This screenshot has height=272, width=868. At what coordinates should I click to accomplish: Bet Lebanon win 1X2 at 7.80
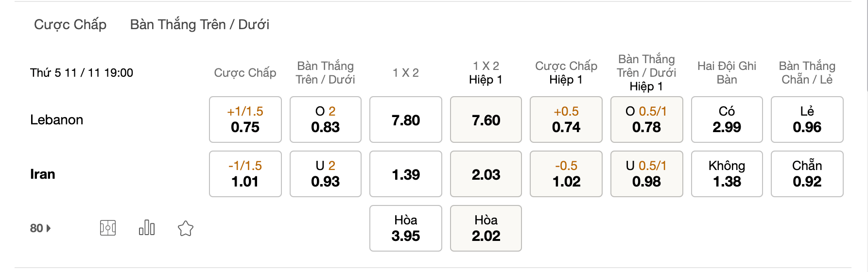point(406,119)
